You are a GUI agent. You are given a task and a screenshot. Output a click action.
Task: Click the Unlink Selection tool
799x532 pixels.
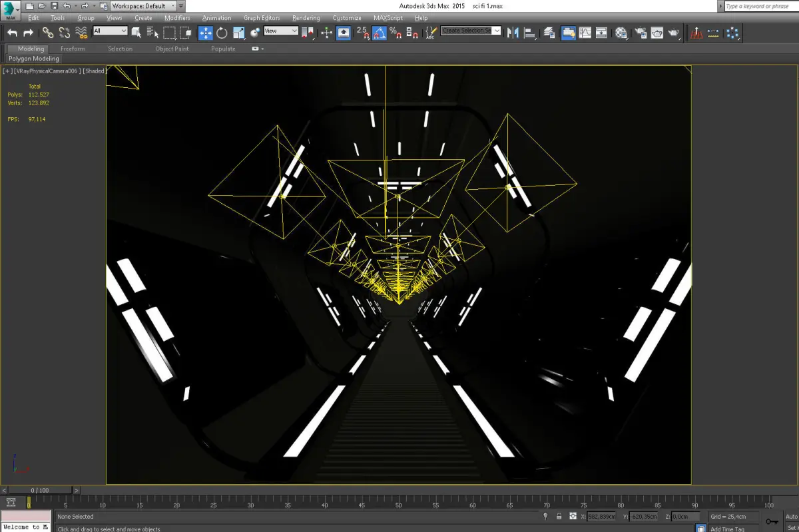65,32
